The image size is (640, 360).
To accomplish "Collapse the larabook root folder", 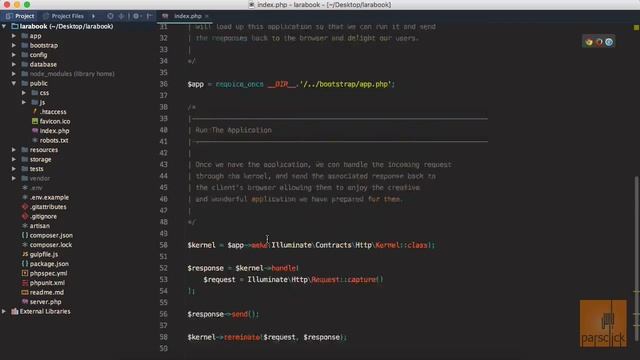I will click(x=4, y=26).
